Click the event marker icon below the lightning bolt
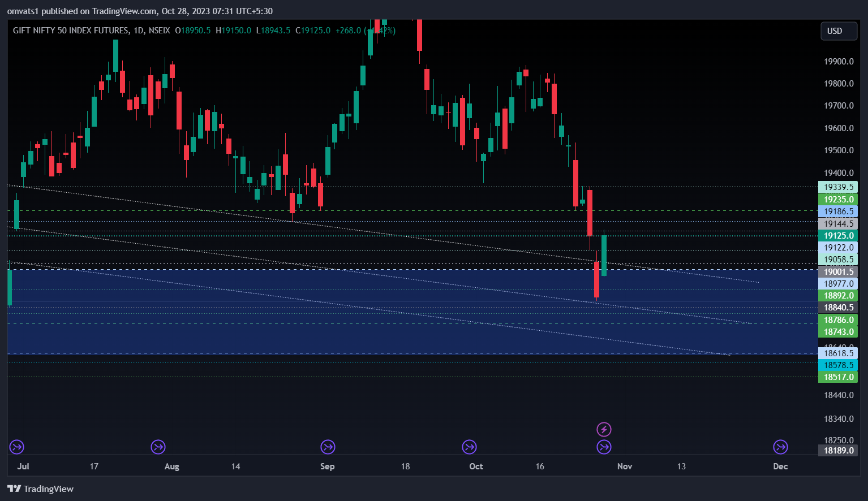 [604, 447]
